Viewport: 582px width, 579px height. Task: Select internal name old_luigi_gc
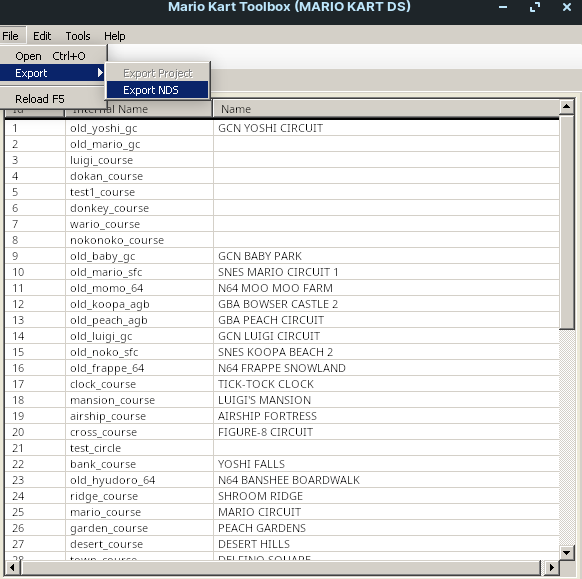(139, 336)
